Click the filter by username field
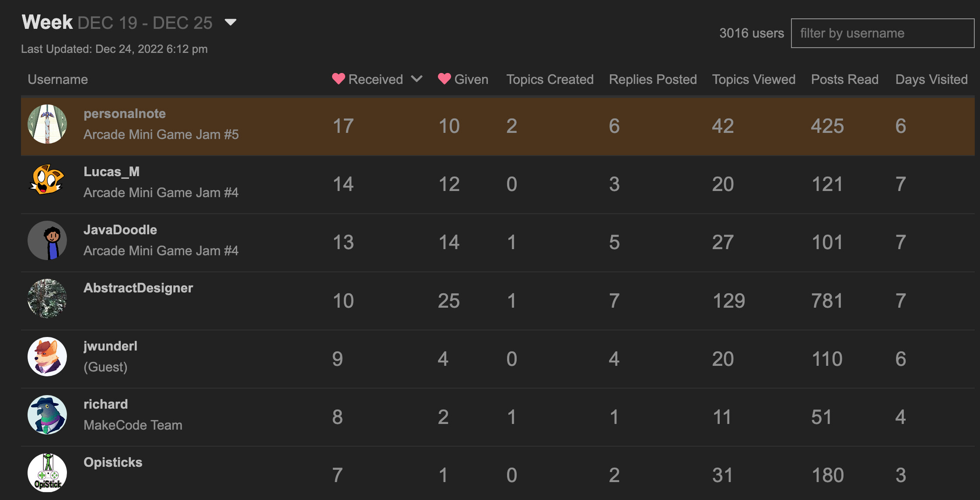Image resolution: width=980 pixels, height=500 pixels. coord(882,33)
